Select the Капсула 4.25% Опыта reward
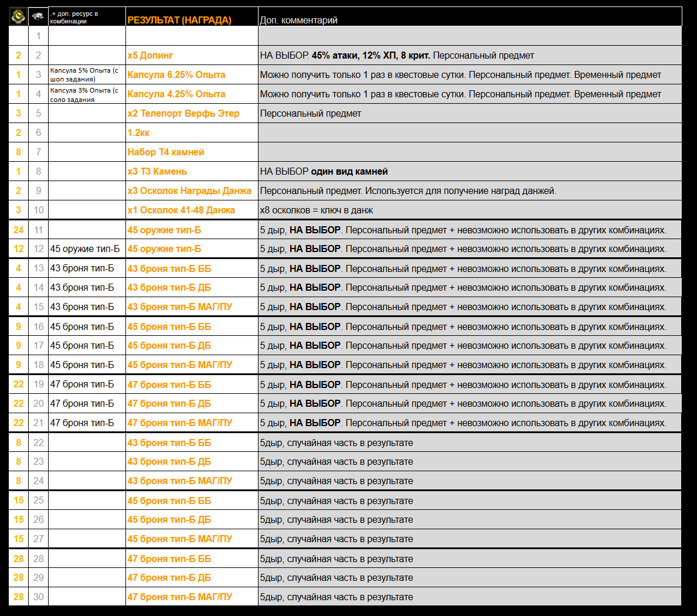697x616 pixels. (176, 94)
